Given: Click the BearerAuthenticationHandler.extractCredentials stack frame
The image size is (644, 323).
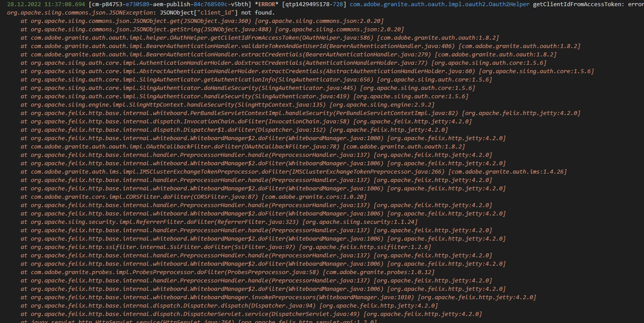Looking at the screenshot, I should point(288,55).
